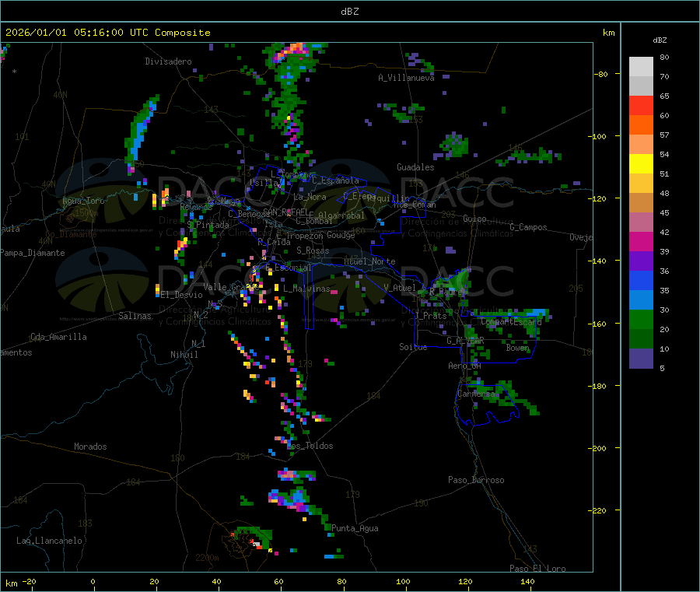Click the C_Campos map label
This screenshot has height=592, width=700.
pyautogui.click(x=528, y=227)
